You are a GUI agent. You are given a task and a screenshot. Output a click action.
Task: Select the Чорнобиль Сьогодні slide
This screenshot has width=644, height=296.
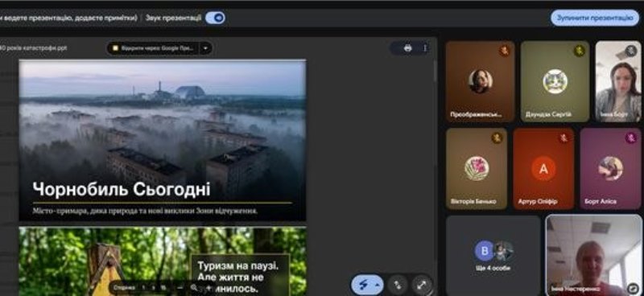pos(163,141)
